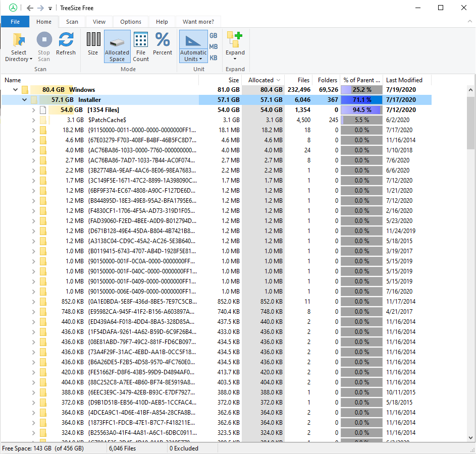Collapse the Installer folder node
Image resolution: width=476 pixels, height=454 pixels.
click(24, 100)
